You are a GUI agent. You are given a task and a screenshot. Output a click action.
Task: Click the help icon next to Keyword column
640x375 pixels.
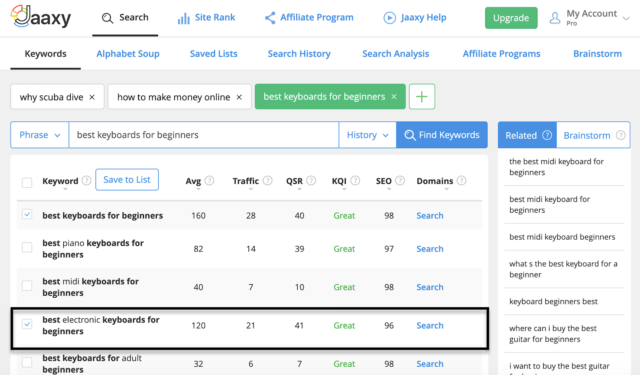pos(87,180)
